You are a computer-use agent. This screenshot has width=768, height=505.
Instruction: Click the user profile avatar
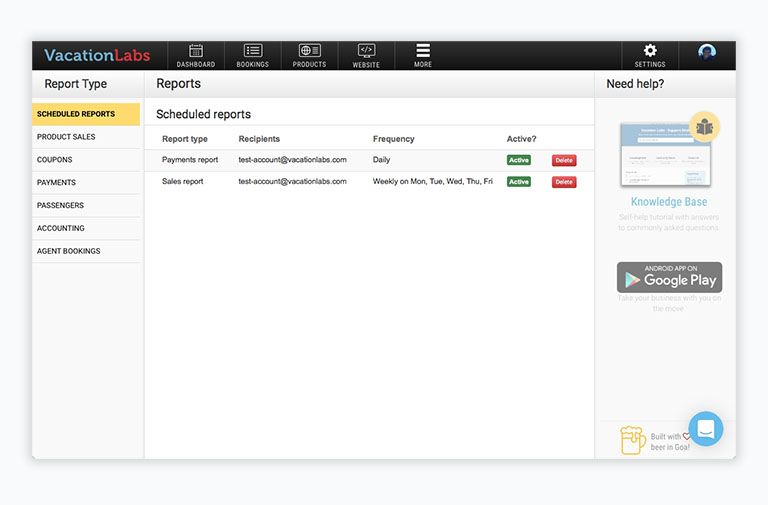coord(707,52)
